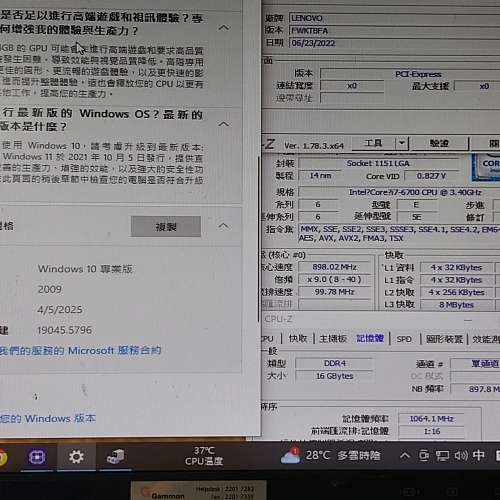
Task: Click the 28°C 多雲時陰 weather text
Action: pos(343,456)
